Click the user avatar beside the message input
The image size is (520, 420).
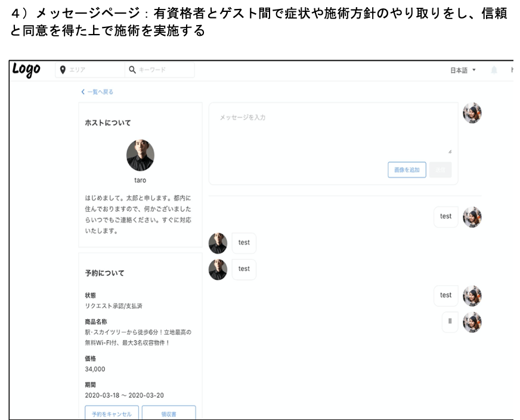coord(472,113)
